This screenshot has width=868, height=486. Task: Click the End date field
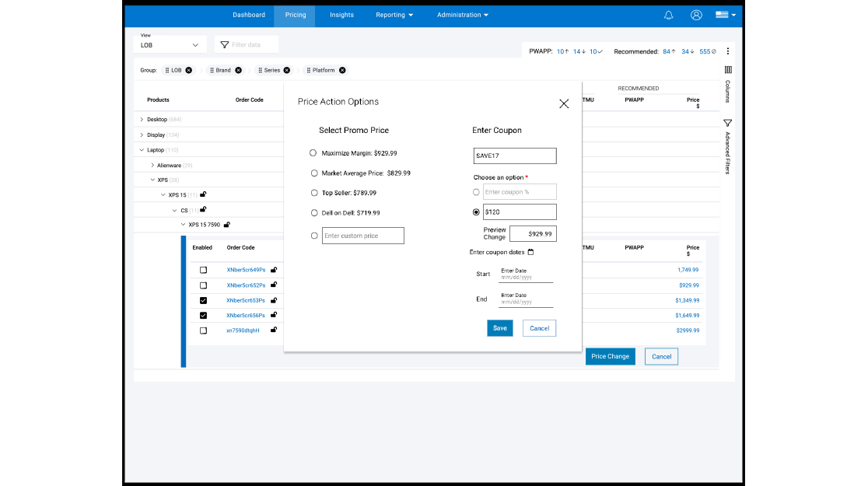(525, 299)
